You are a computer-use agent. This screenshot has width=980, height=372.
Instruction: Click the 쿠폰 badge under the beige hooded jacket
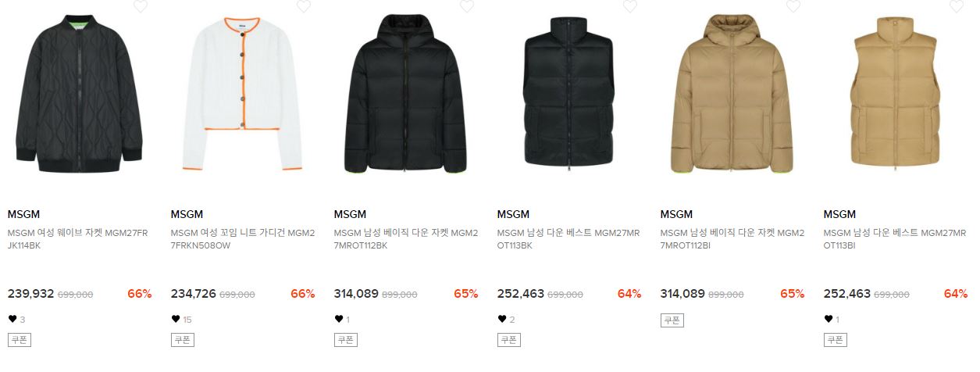point(672,320)
